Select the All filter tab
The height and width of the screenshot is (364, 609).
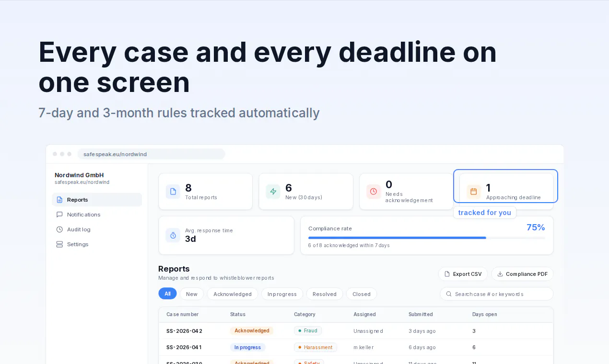pos(167,294)
